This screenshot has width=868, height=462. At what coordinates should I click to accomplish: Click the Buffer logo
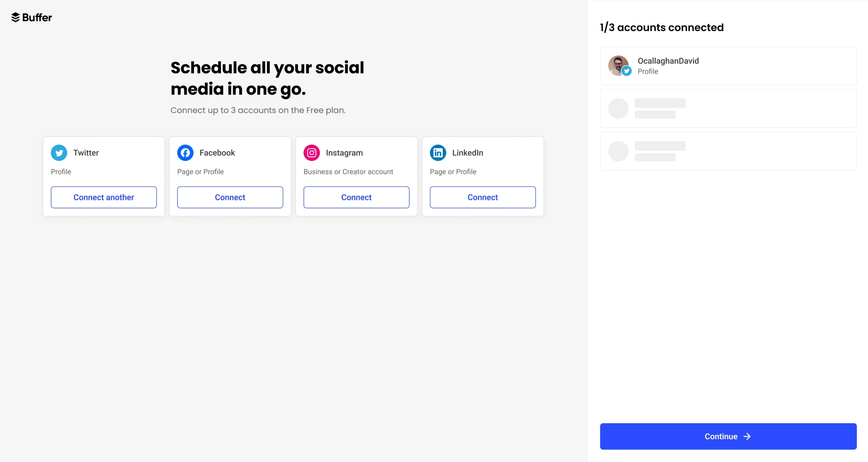pyautogui.click(x=31, y=17)
